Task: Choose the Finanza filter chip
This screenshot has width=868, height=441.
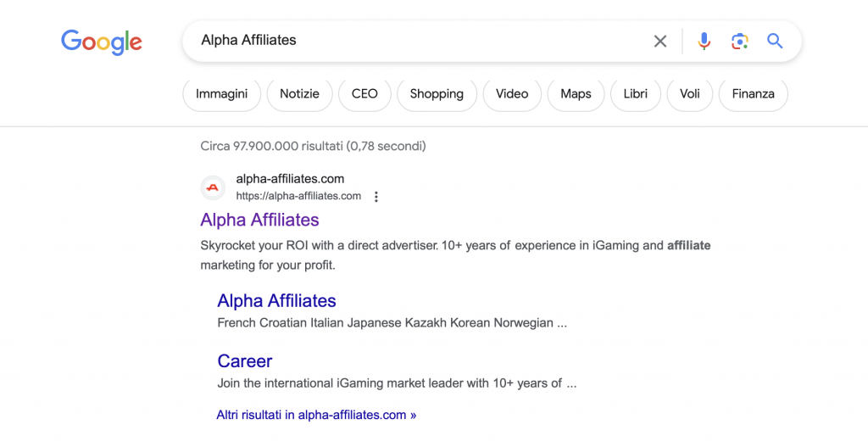Action: (753, 94)
